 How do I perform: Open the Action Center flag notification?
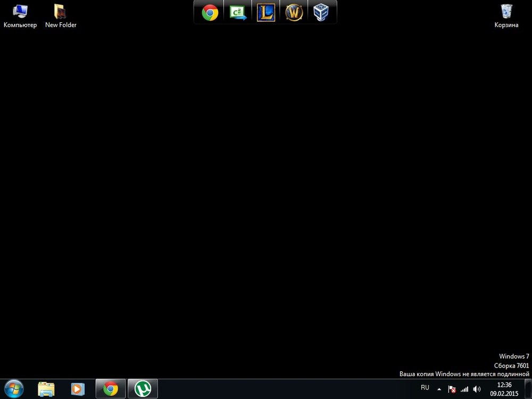(452, 389)
